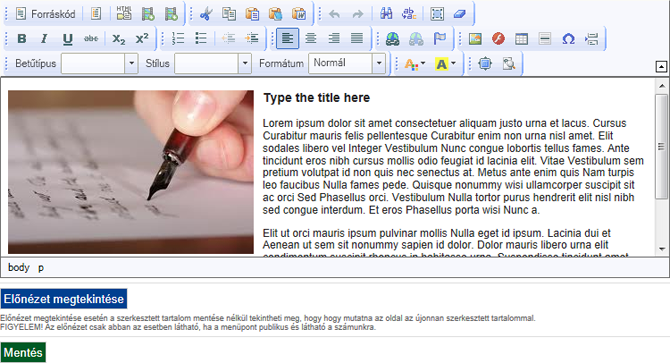
Task: Toggle Italic formatting
Action: point(44,39)
